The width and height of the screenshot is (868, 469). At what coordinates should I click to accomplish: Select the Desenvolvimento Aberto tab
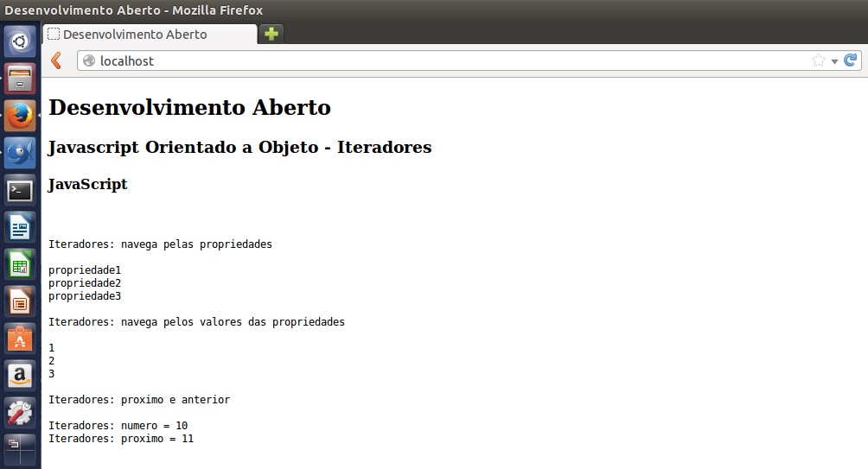tap(149, 35)
